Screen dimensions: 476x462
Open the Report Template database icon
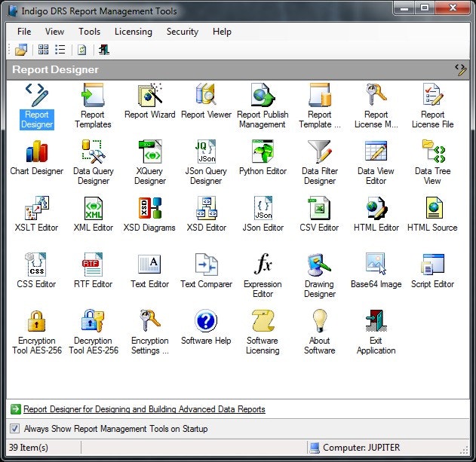click(319, 106)
